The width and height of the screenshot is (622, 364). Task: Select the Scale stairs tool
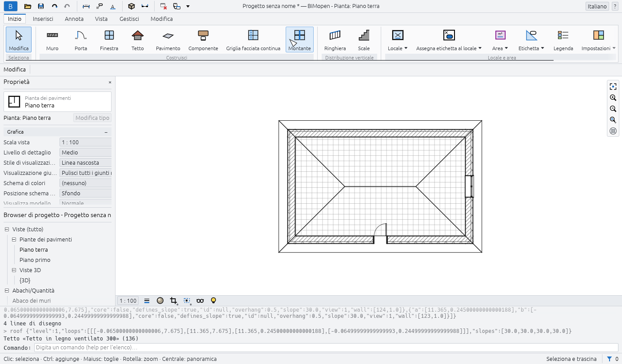(x=364, y=40)
